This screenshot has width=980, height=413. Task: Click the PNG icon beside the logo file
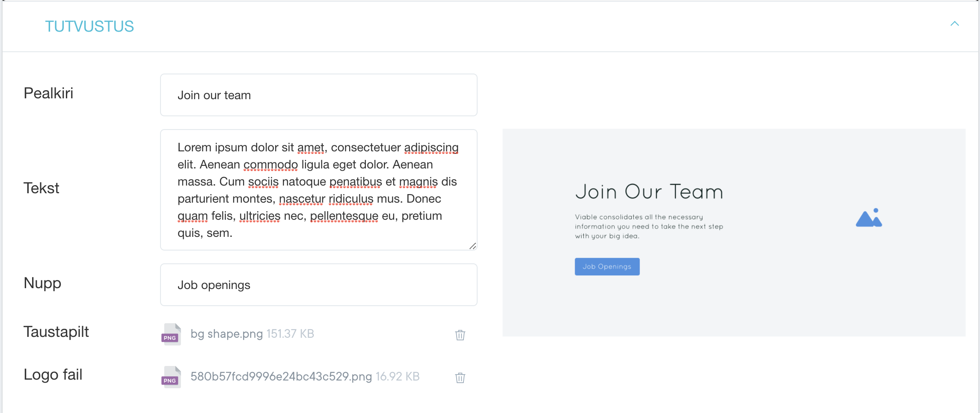tap(171, 377)
